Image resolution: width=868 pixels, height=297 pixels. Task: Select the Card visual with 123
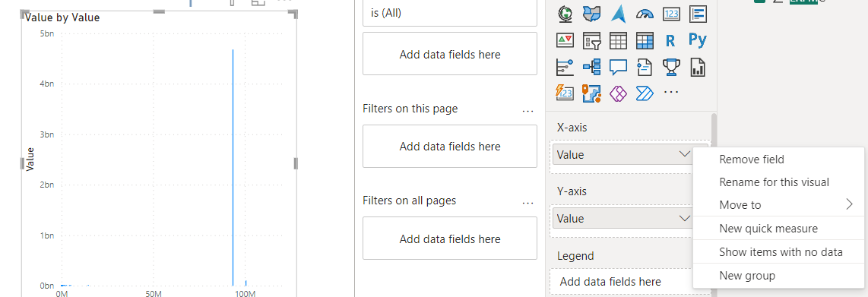[x=671, y=14]
